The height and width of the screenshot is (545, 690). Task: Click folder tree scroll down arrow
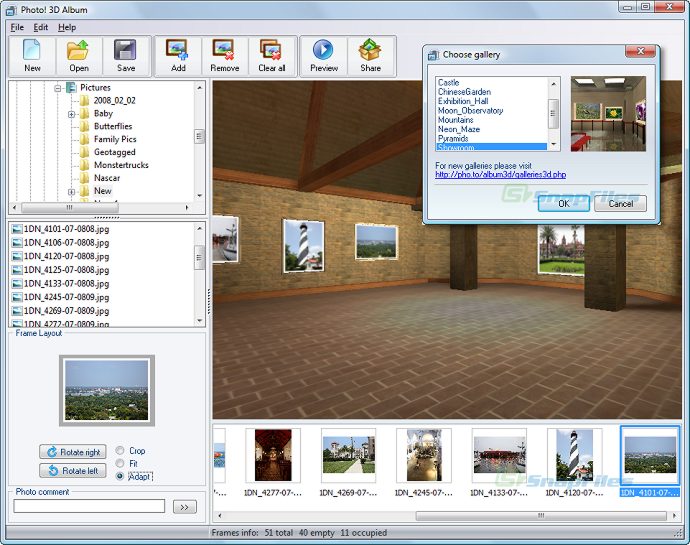coord(200,195)
